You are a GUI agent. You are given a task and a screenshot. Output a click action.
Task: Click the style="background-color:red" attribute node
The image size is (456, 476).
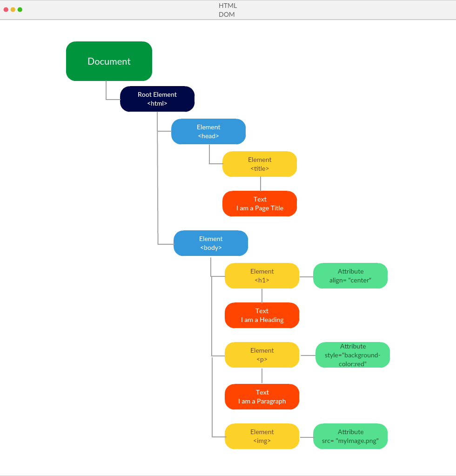[353, 355]
